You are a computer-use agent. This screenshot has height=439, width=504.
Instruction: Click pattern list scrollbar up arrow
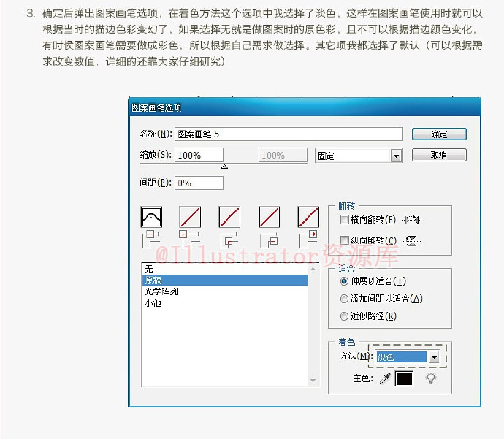[x=313, y=268]
